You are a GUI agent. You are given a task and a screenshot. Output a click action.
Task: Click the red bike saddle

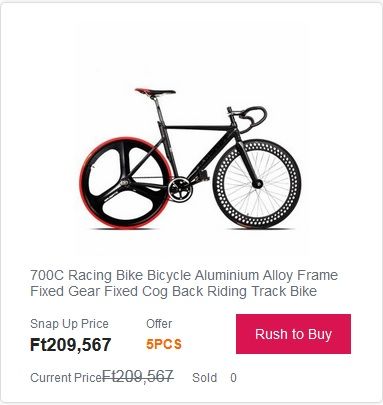pos(155,91)
